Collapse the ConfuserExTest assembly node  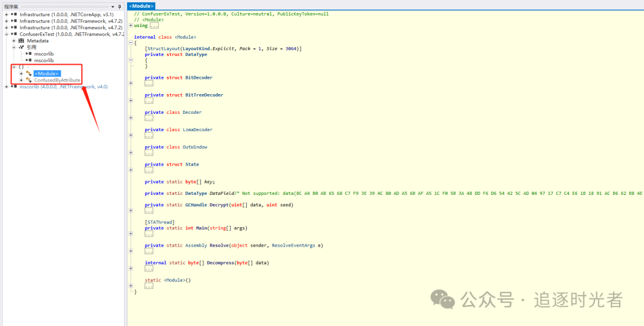coord(7,34)
